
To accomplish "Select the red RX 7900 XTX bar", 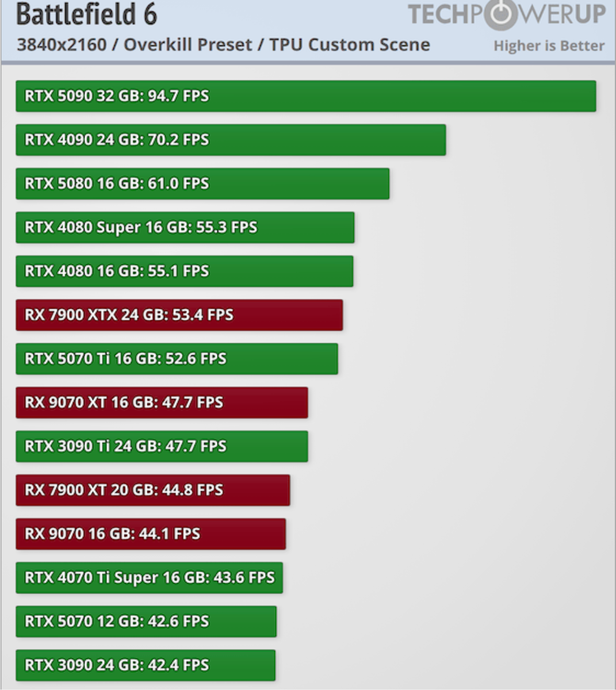I will [x=179, y=315].
